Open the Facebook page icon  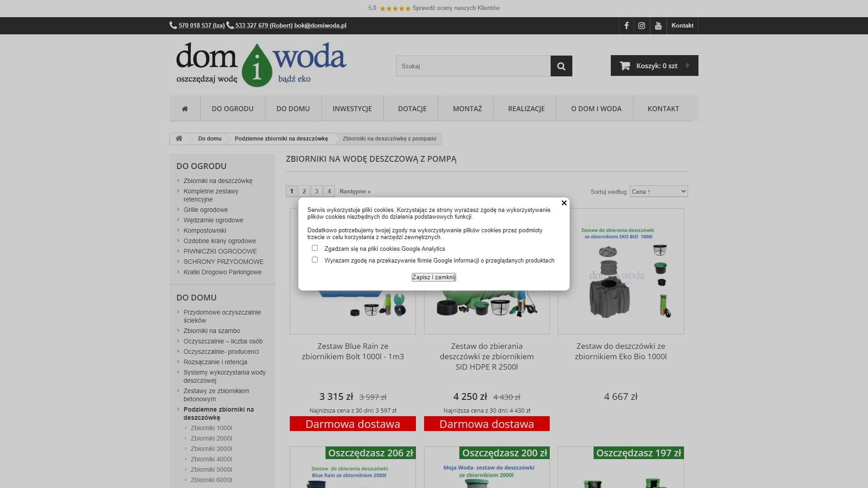[x=627, y=26]
